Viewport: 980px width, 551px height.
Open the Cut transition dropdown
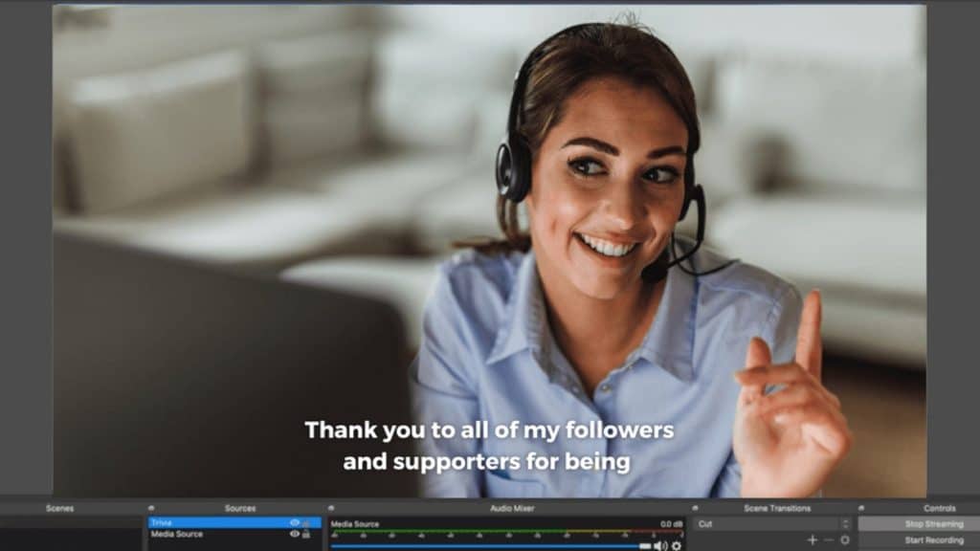(756, 524)
